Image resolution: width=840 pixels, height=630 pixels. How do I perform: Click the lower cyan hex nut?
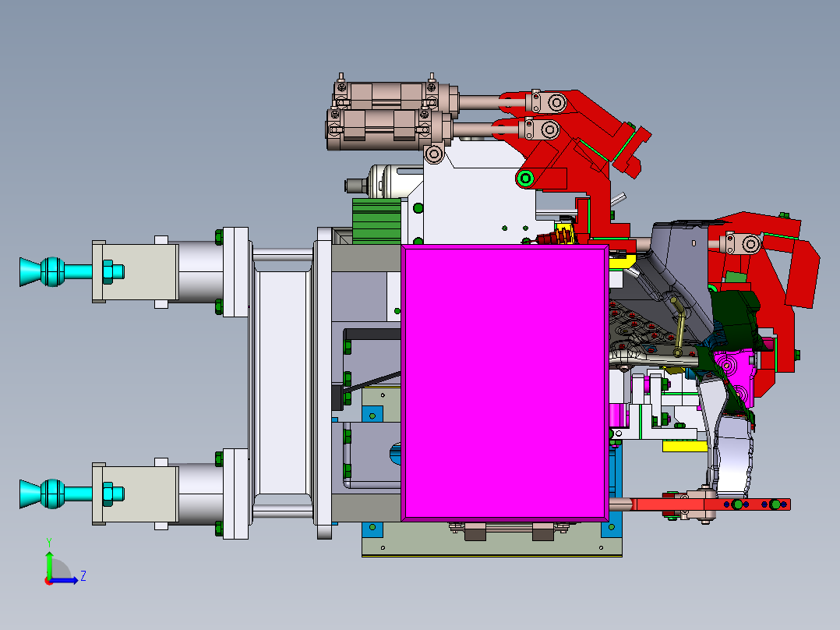[109, 494]
